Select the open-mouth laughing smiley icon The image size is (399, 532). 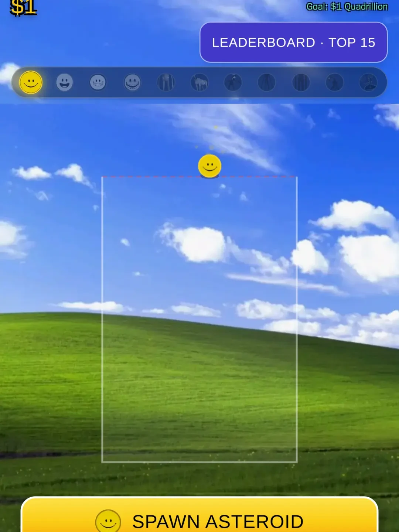pyautogui.click(x=65, y=82)
